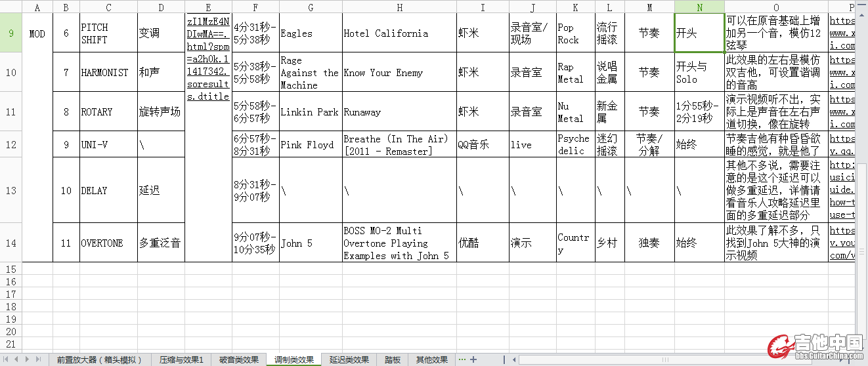
Task: Add a new sheet with the plus icon
Action: coord(473,359)
